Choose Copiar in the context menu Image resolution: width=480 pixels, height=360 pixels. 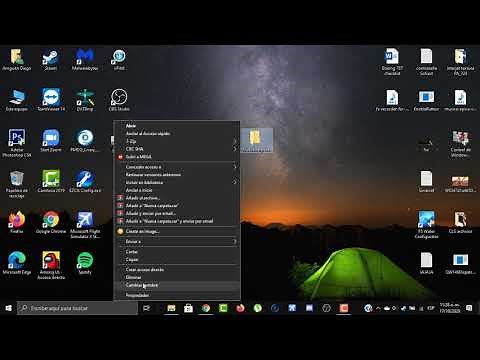177,259
